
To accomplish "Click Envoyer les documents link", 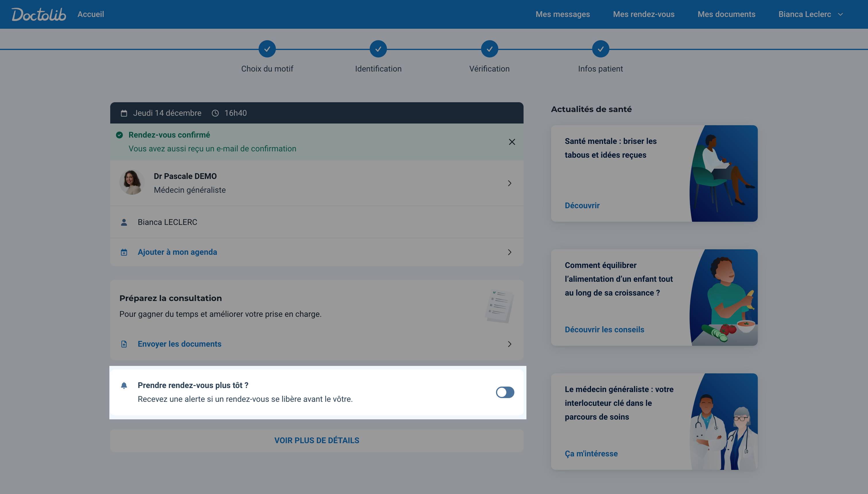I will click(179, 344).
